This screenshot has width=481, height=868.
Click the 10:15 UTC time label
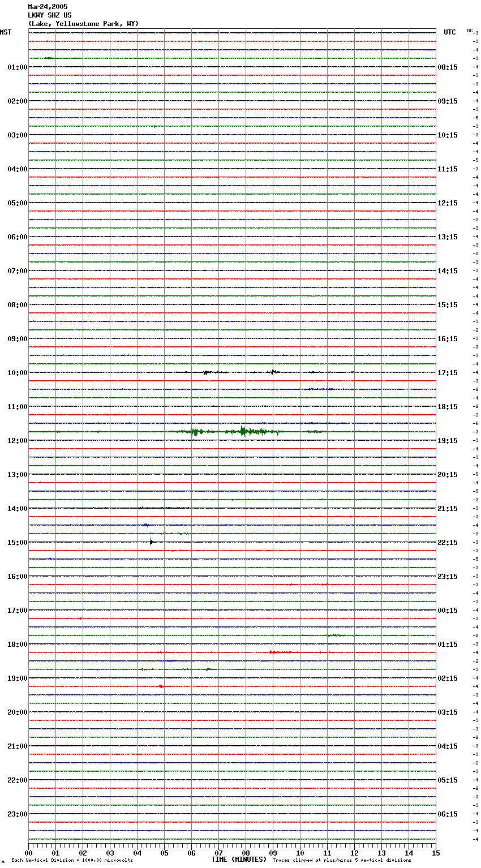tap(448, 135)
